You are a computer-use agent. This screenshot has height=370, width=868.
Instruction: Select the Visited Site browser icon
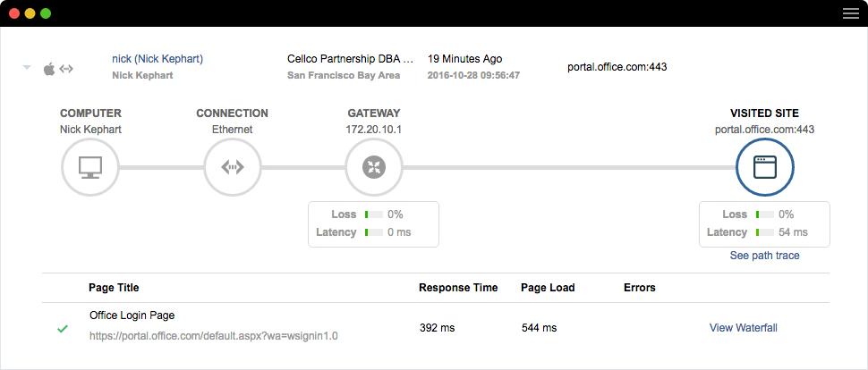763,167
